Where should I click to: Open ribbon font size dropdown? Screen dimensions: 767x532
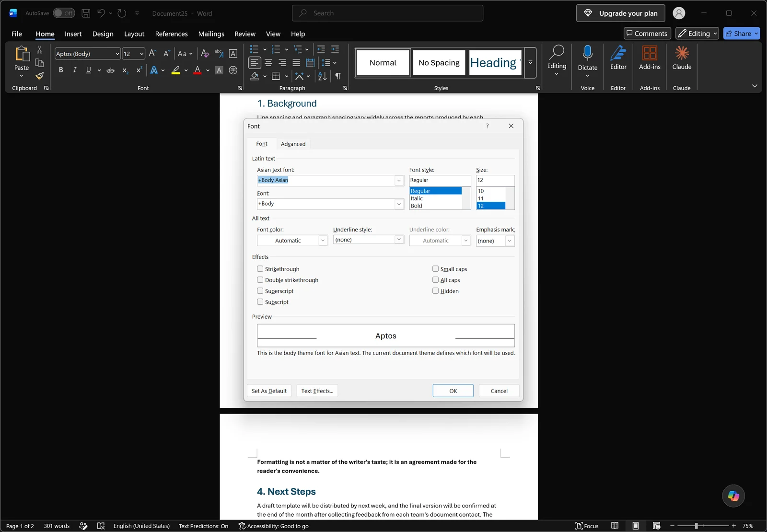tap(141, 54)
